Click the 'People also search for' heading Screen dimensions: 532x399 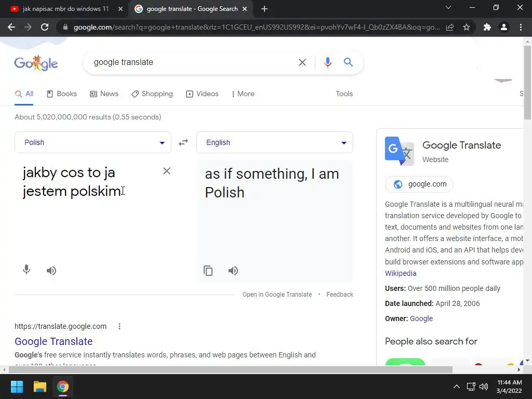[431, 341]
